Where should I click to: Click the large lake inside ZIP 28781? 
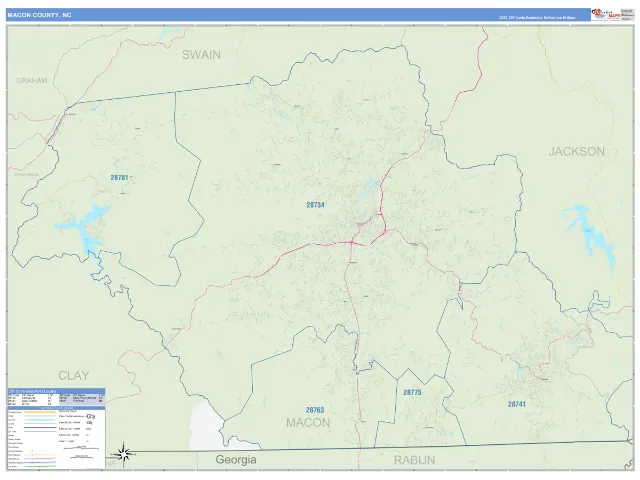pyautogui.click(x=84, y=227)
